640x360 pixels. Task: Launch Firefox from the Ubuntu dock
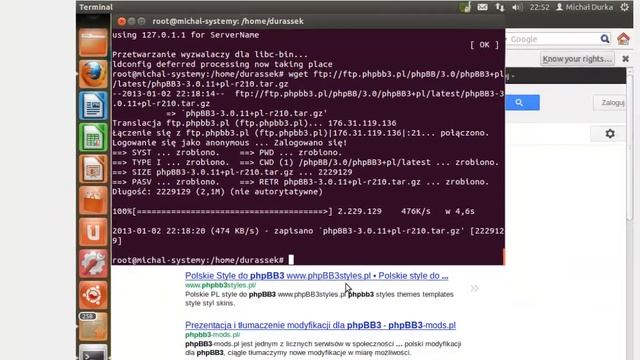[93, 74]
